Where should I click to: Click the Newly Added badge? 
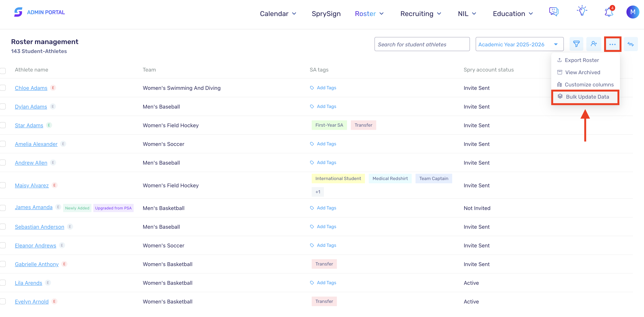coord(77,208)
